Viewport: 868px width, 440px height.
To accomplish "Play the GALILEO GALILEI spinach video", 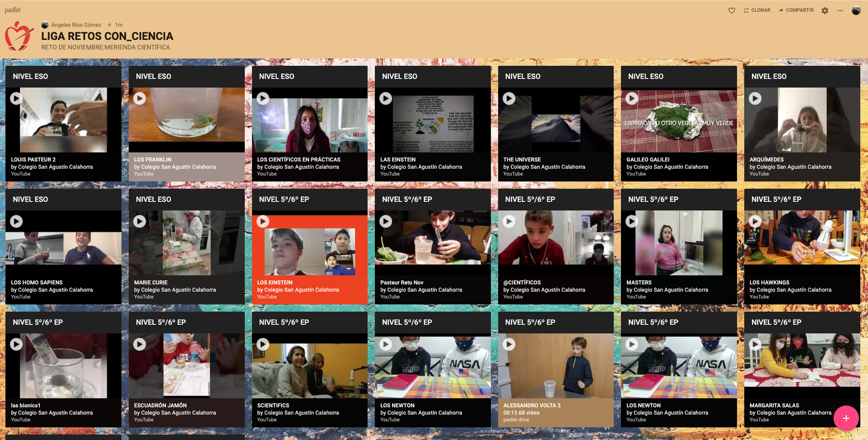I will (632, 98).
